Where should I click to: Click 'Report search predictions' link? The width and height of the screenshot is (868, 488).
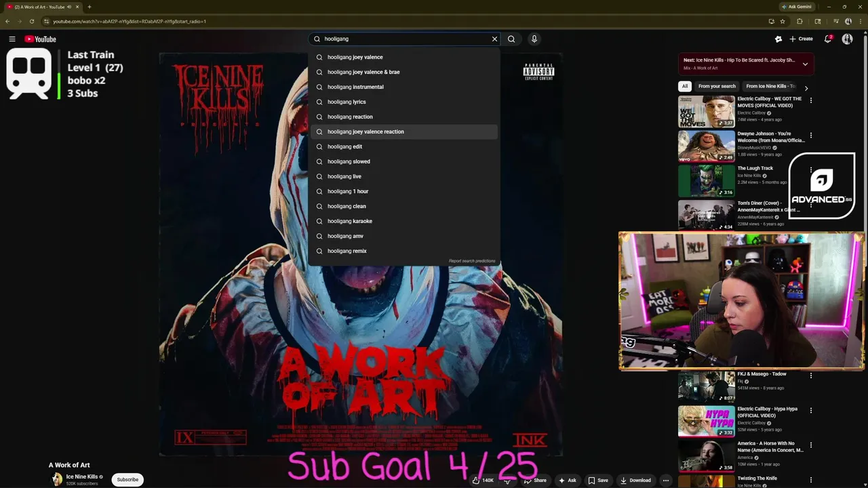472,261
